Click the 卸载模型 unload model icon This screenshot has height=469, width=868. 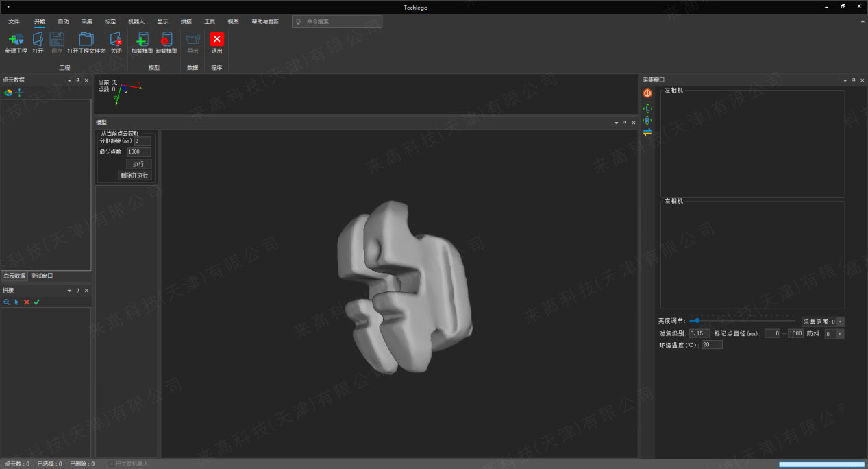pyautogui.click(x=166, y=39)
